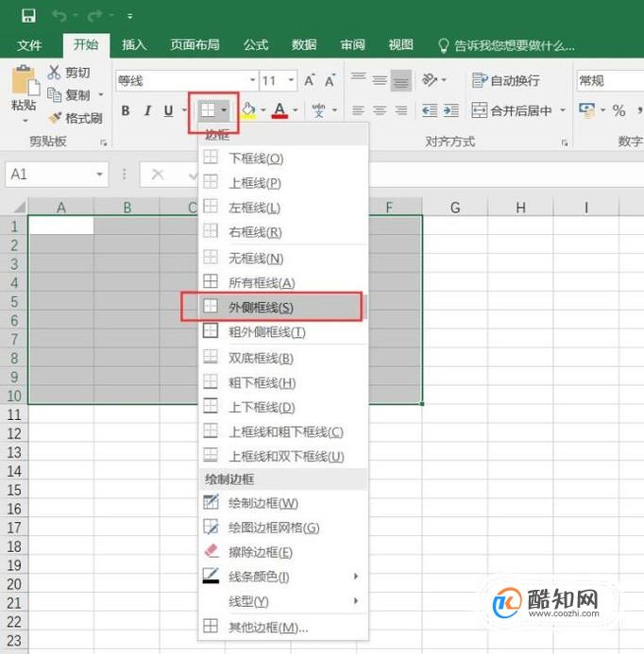Select 下框线(O) bottom border option
Image resolution: width=644 pixels, height=654 pixels.
pyautogui.click(x=283, y=159)
